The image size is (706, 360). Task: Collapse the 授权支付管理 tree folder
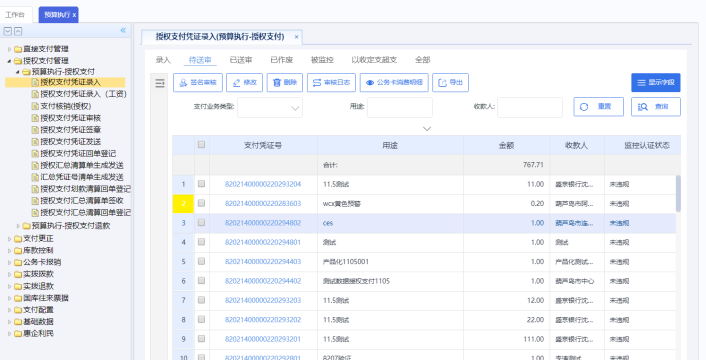(9, 61)
